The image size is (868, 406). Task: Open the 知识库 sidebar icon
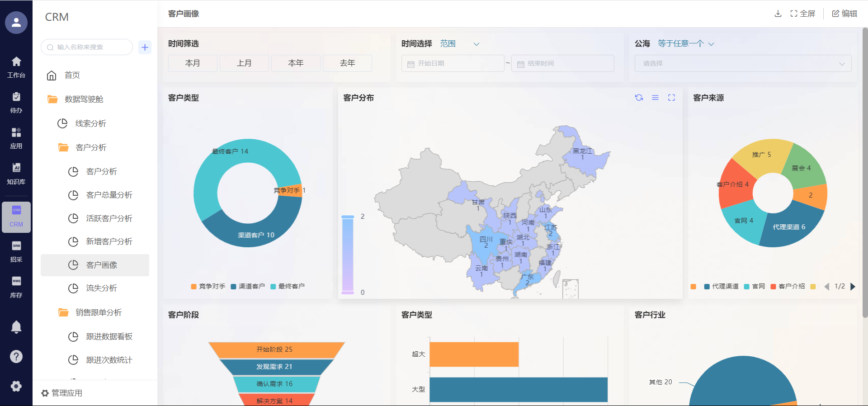pyautogui.click(x=16, y=174)
